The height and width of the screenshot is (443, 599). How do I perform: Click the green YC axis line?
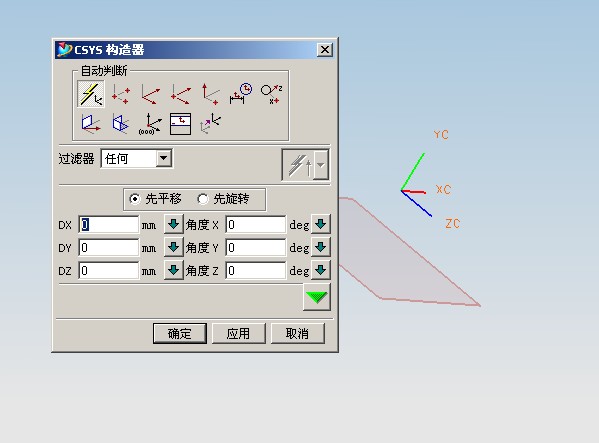point(413,171)
